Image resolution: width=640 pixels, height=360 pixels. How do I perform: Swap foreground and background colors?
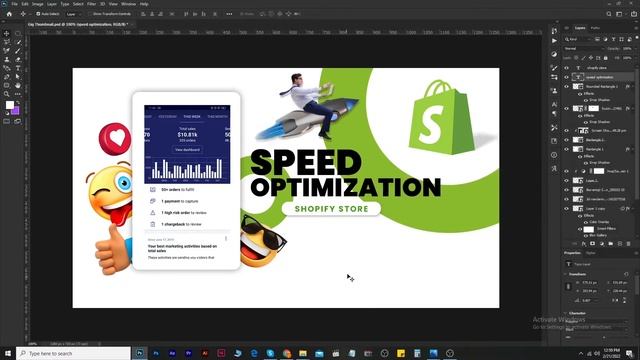[x=18, y=102]
